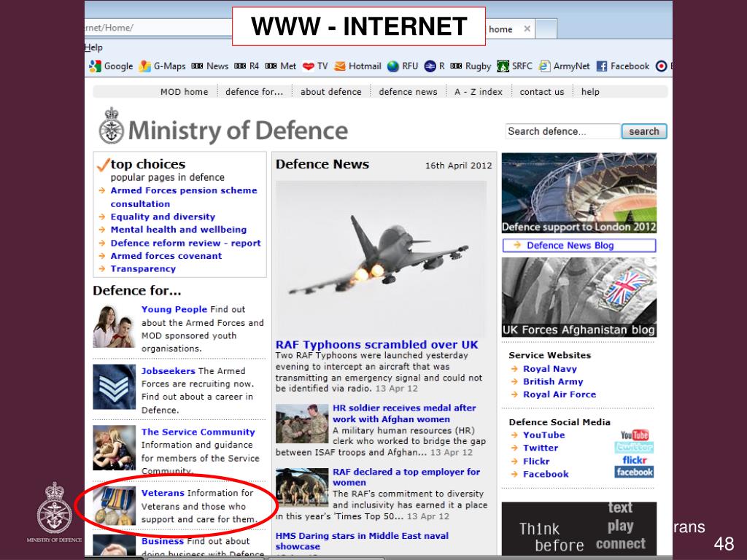Open the Help menu
The width and height of the screenshot is (747, 560).
[x=93, y=47]
